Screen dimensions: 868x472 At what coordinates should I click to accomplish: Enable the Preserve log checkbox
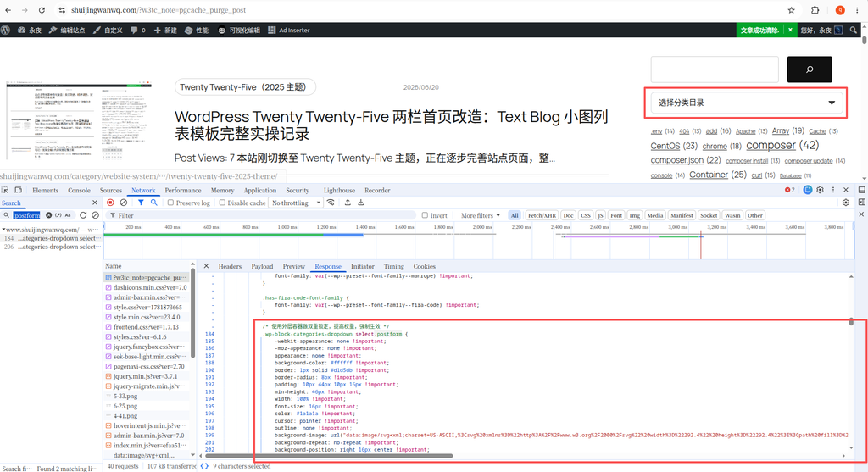tap(170, 203)
